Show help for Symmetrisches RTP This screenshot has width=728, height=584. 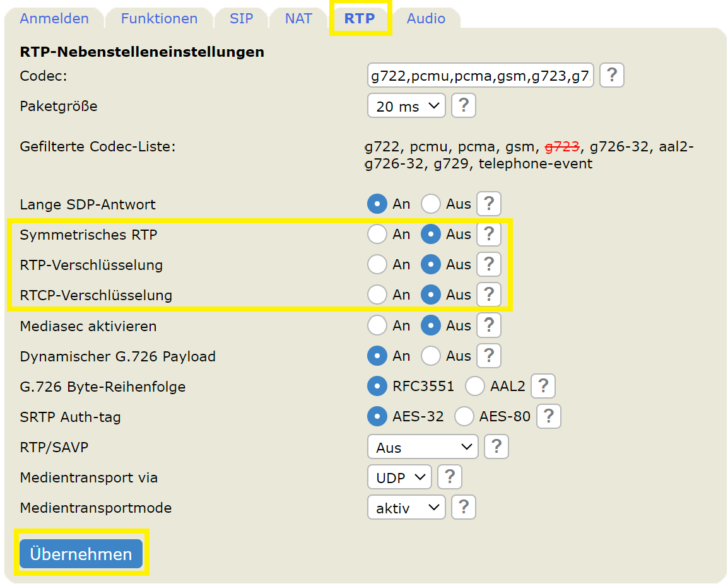coord(489,234)
